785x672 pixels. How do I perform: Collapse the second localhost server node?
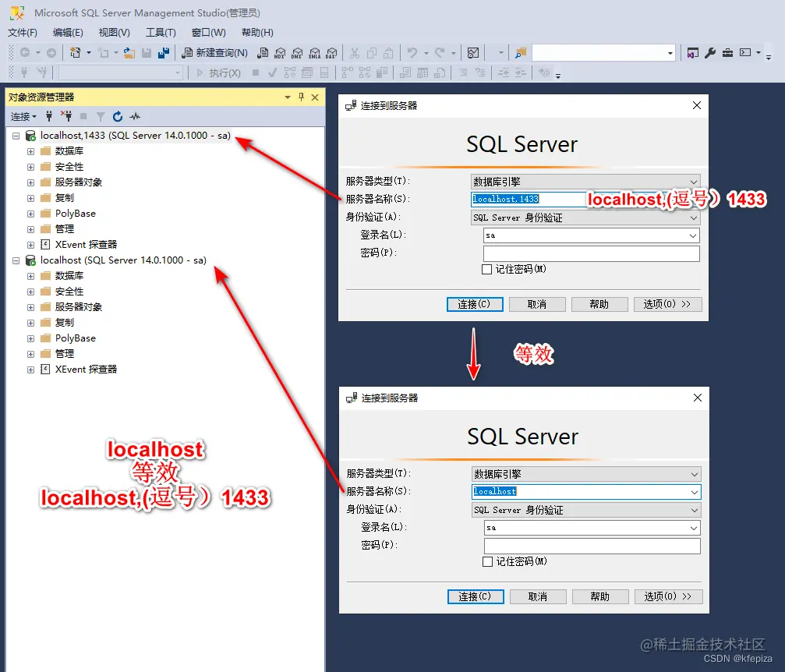(16, 260)
